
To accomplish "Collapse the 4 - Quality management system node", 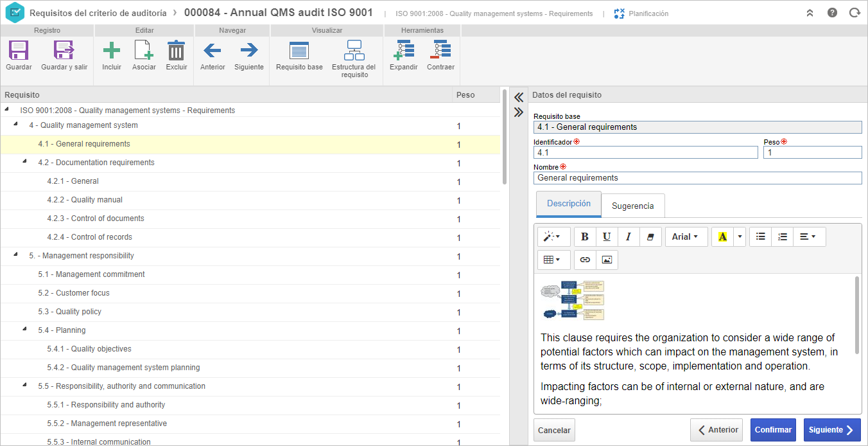I will [x=16, y=124].
